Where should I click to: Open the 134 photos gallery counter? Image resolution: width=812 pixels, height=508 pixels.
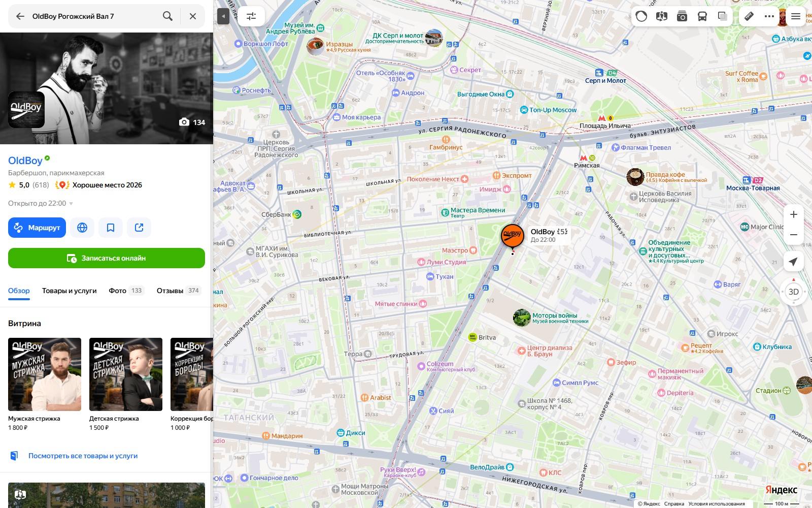(192, 122)
